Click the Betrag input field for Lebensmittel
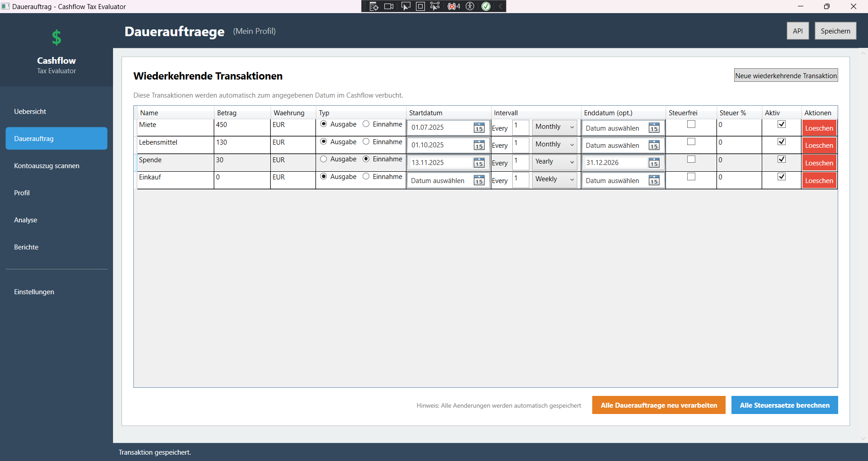 tap(242, 145)
